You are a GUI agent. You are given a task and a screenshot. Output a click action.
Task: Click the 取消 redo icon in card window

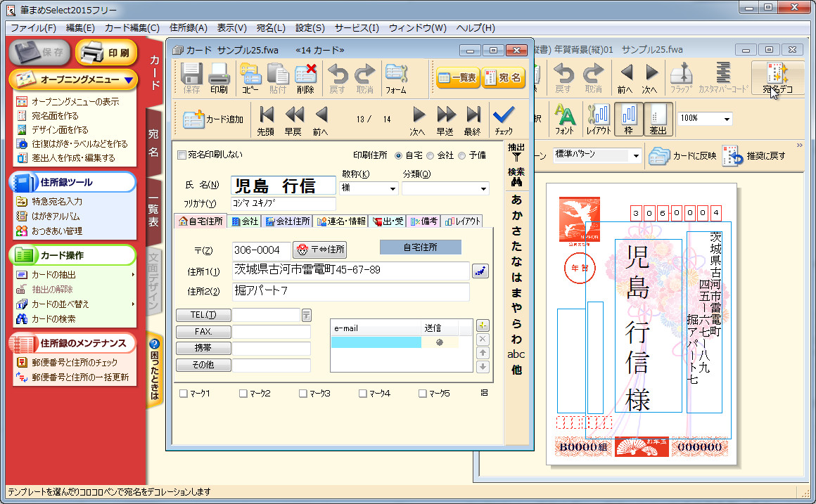(x=365, y=78)
